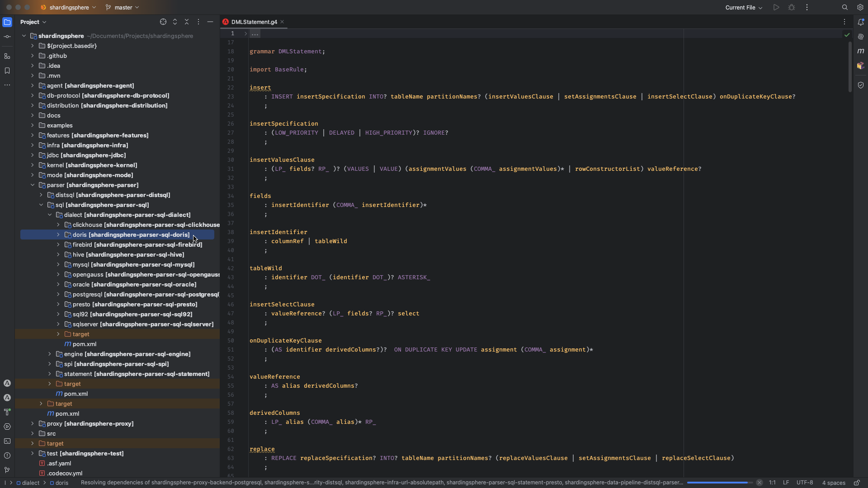Open Structure tool window in left sidebar
This screenshot has width=868, height=488.
7,56
